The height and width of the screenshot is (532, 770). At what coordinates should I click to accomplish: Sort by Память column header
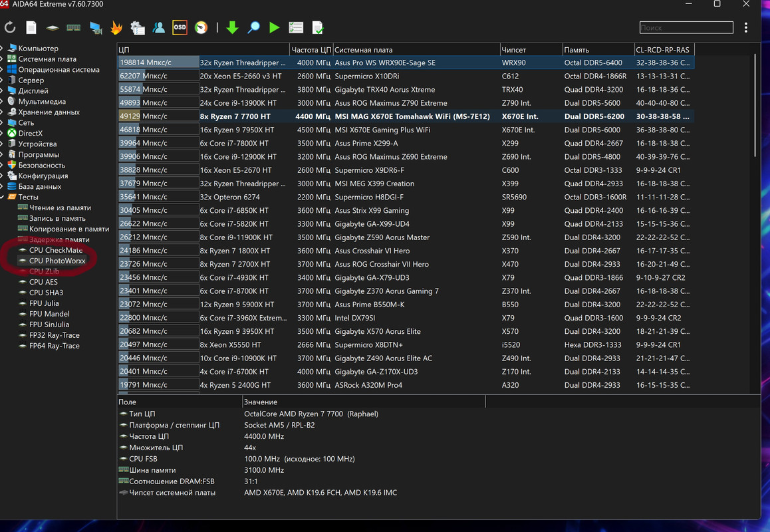(598, 50)
